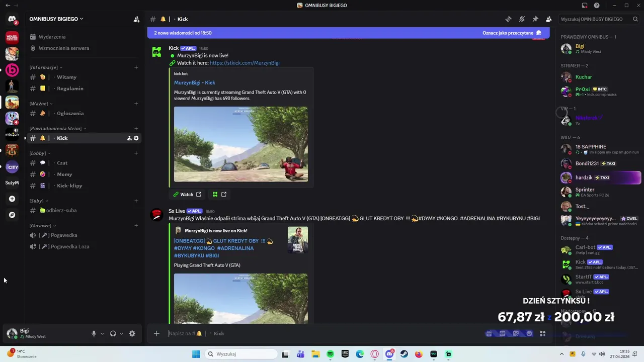Open the CITY server icon
Viewport: 644px width, 362px height.
(12, 167)
